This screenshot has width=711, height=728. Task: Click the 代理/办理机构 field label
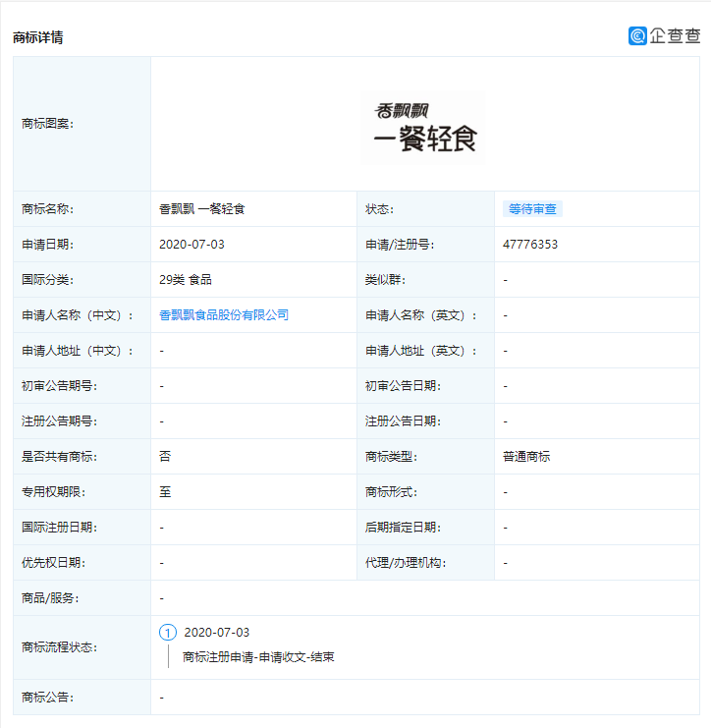[405, 563]
